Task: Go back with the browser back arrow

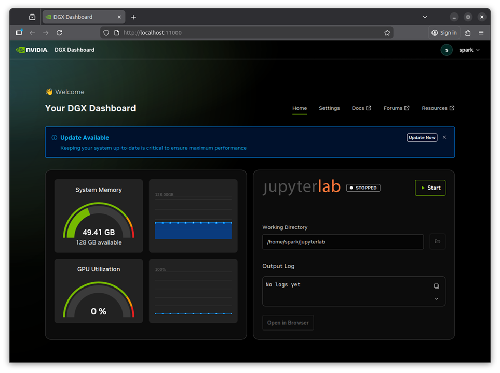Action: click(x=32, y=33)
